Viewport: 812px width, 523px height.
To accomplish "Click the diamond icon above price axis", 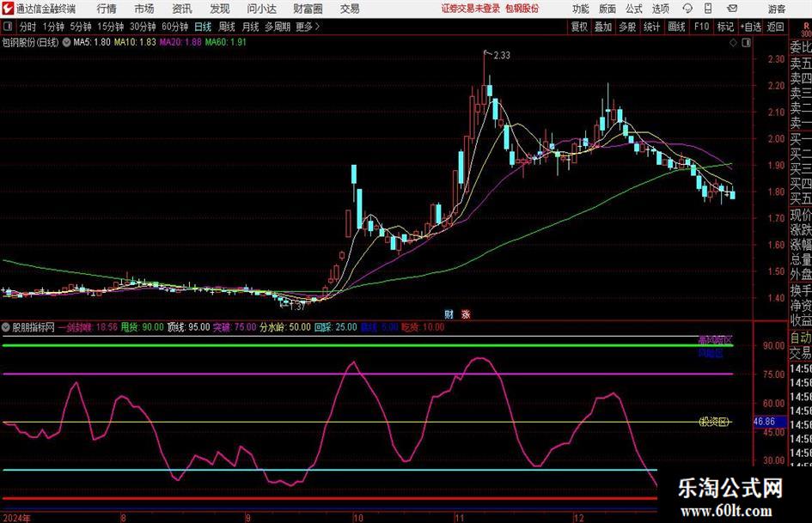I will pos(733,43).
